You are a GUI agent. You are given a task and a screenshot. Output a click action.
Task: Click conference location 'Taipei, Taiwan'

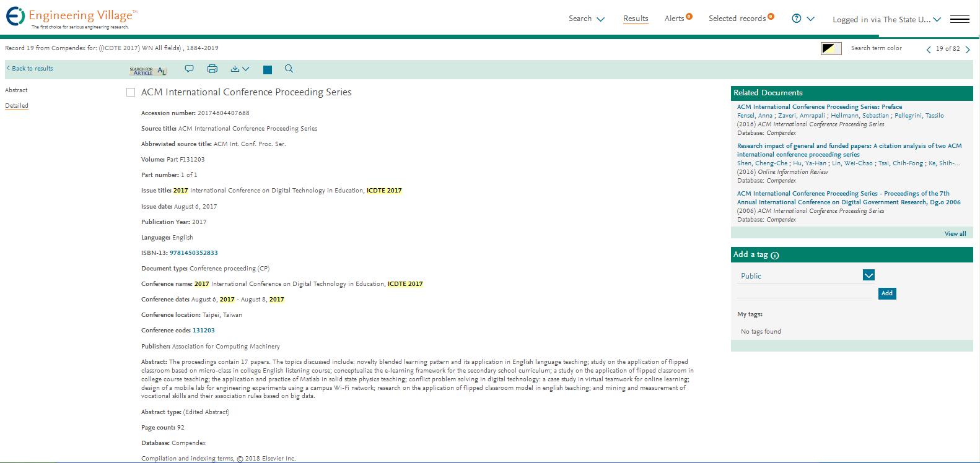(222, 315)
